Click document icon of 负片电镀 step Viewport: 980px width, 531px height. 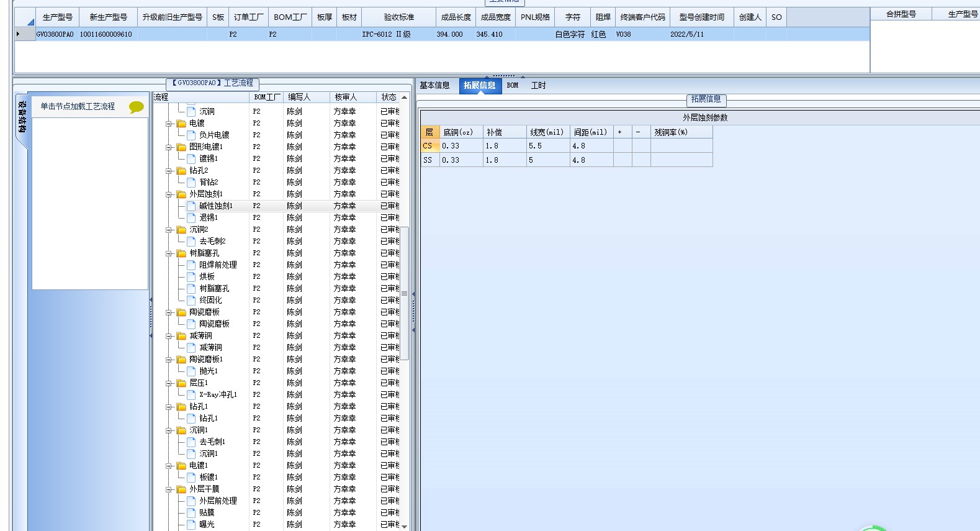click(x=191, y=135)
